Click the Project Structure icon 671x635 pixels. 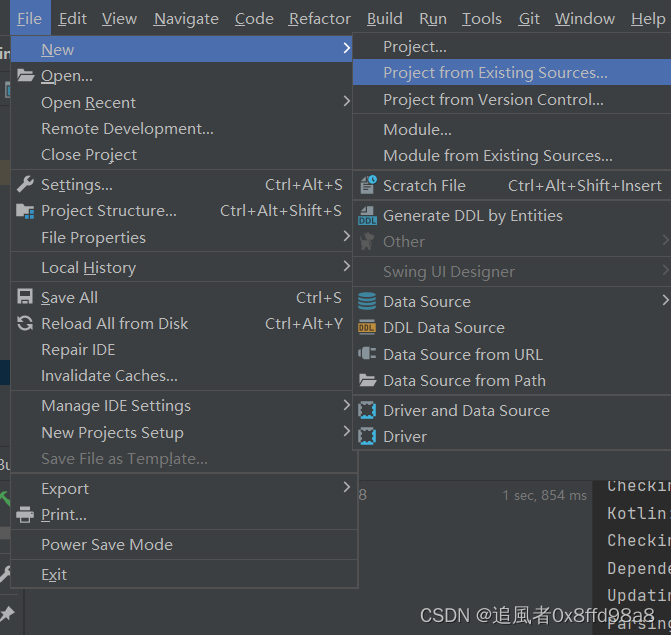(x=25, y=211)
